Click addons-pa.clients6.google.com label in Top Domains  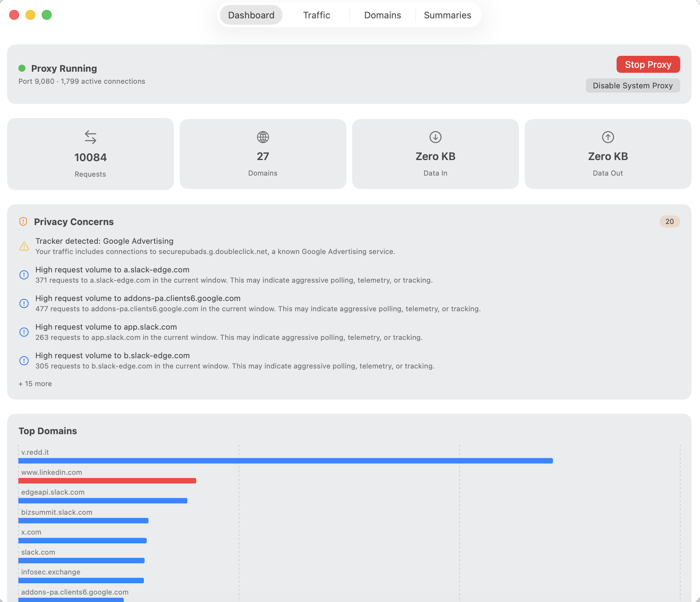[x=75, y=592]
